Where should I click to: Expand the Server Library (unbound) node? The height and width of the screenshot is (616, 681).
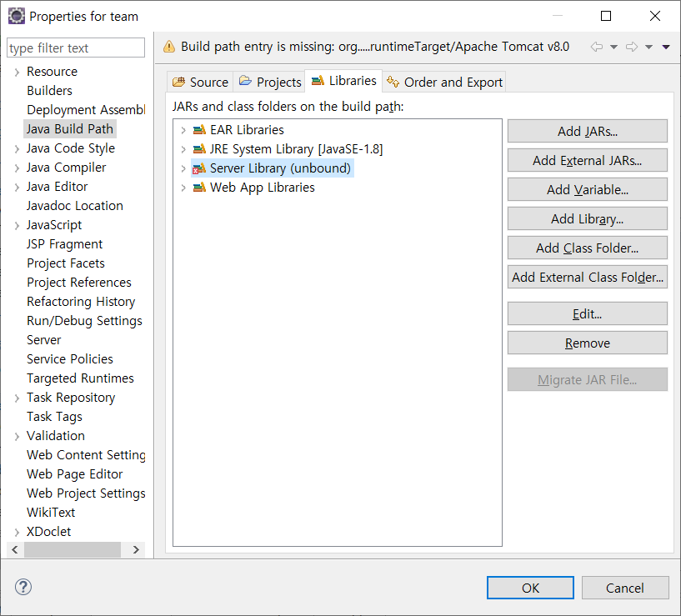(183, 168)
